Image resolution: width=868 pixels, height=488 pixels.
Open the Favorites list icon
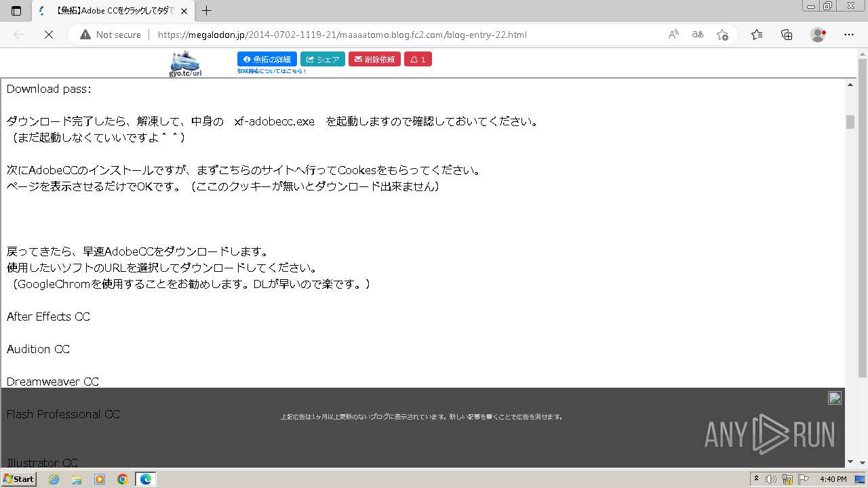(757, 35)
